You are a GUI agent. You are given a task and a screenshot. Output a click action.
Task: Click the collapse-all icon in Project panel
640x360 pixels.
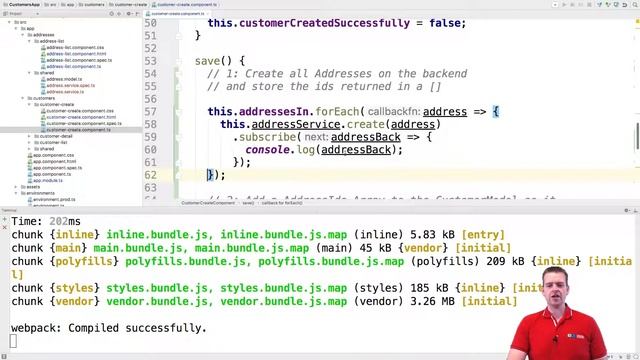coord(119,13)
